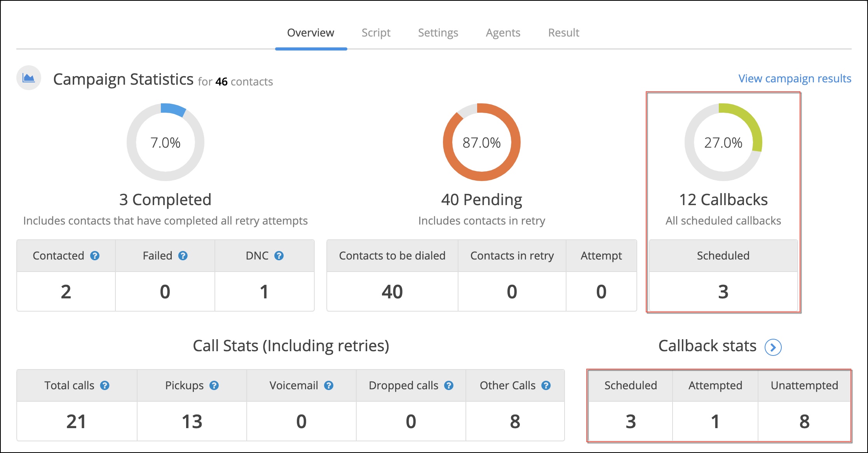Click Total calls help icon
Screen dimensions: 868x453
(x=105, y=385)
